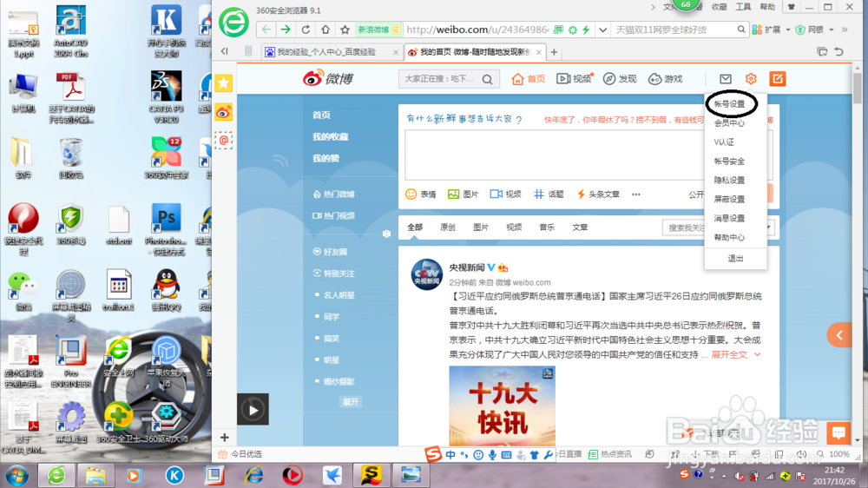Open the orange settings gear icon

point(751,79)
